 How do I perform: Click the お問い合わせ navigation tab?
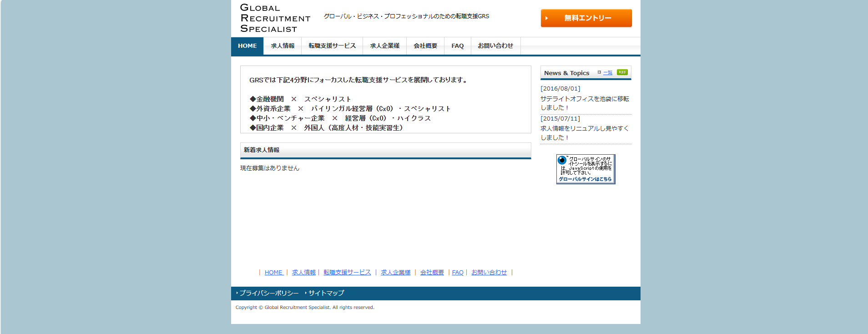click(495, 46)
